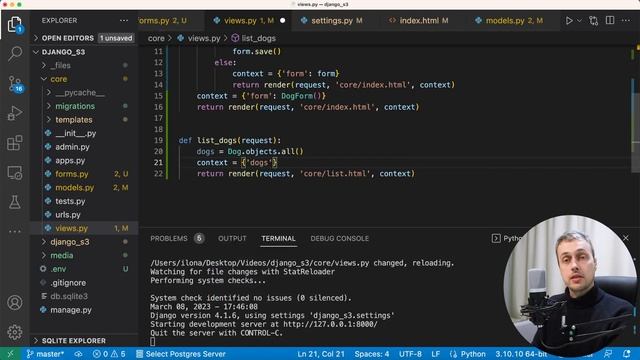Open Explorer more actions ellipsis
Image resolution: width=640 pixels, height=360 pixels.
124,20
